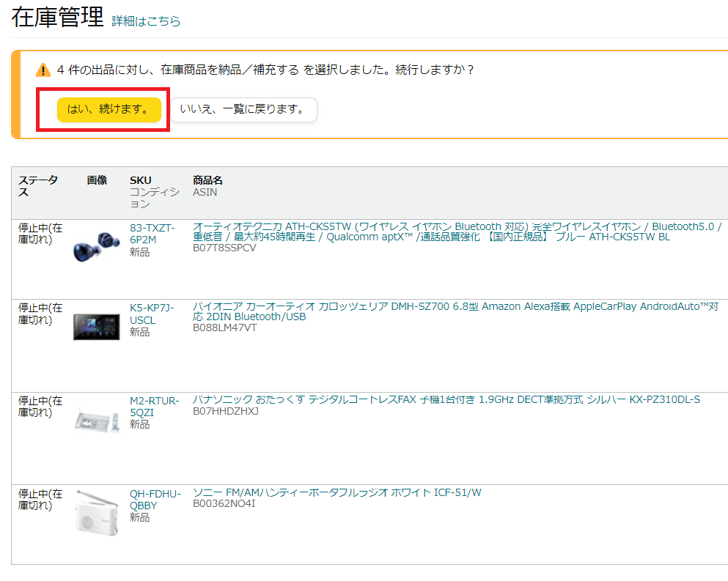The height and width of the screenshot is (581, 728).
Task: Click status 停止中(在庫切れ) in the K5-KP7J-USCL row
Action: click(x=40, y=314)
